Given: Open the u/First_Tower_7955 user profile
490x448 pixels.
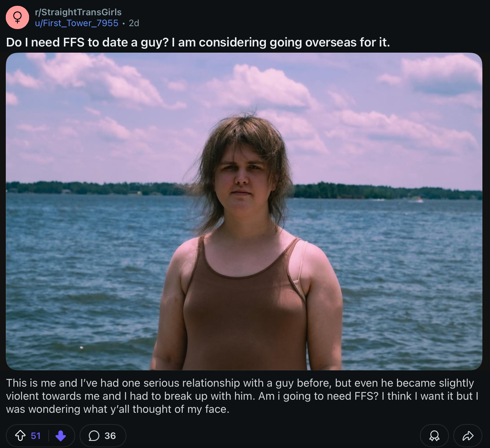Looking at the screenshot, I should (77, 23).
